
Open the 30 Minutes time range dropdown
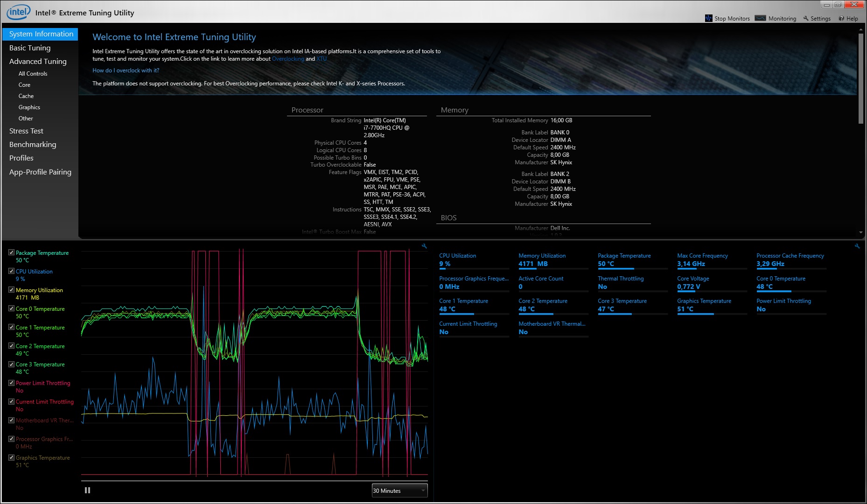tap(399, 490)
